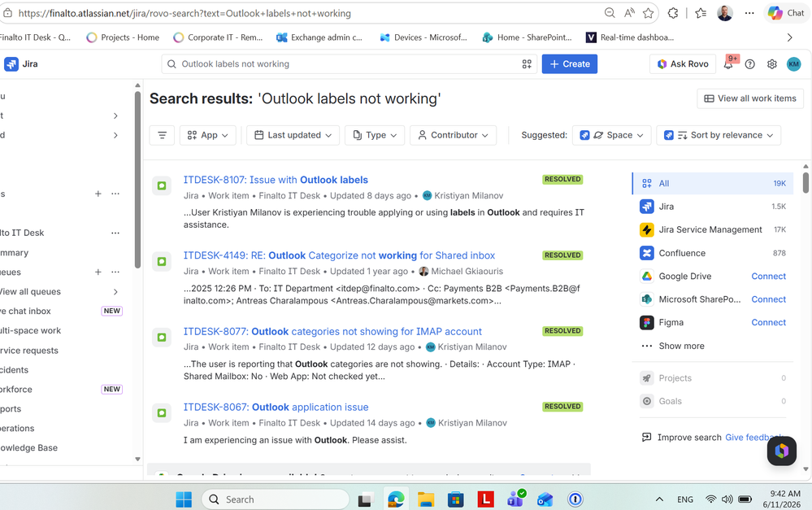This screenshot has height=510, width=812.
Task: Open the volume speaker tray icon
Action: click(727, 499)
